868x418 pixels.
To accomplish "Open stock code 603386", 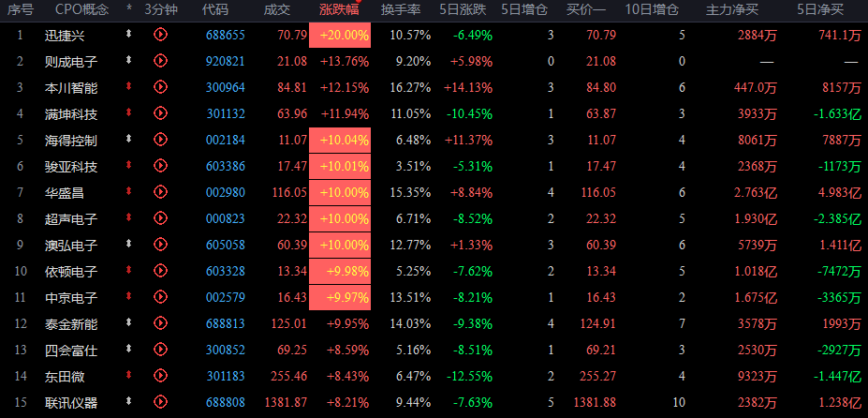I will [x=226, y=166].
